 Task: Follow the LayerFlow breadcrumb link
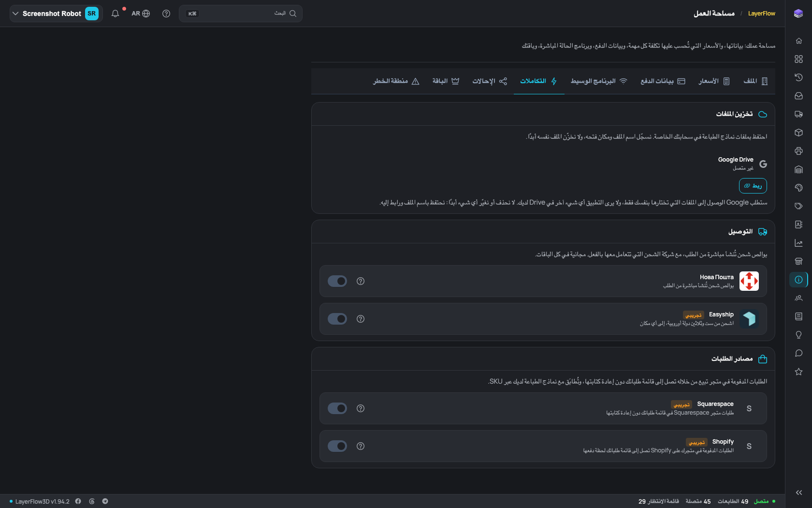coord(762,14)
